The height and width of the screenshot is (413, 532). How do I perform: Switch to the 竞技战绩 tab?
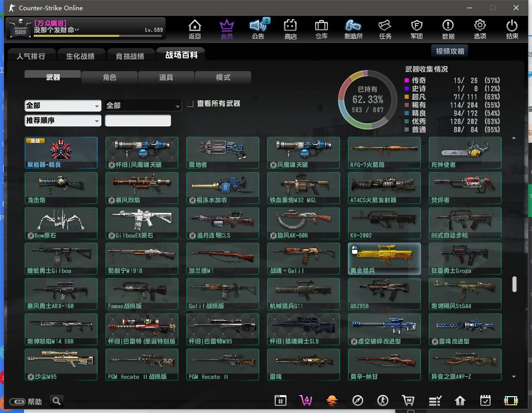(x=130, y=56)
